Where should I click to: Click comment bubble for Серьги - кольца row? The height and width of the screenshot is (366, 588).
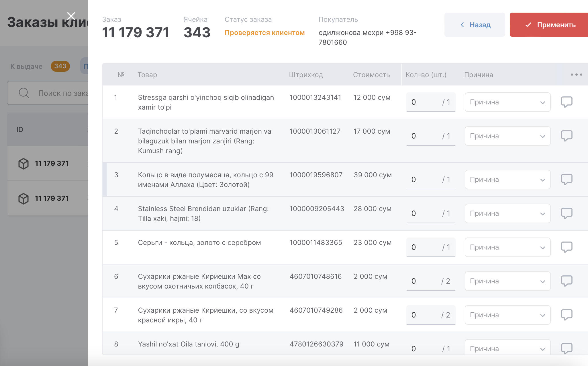566,247
